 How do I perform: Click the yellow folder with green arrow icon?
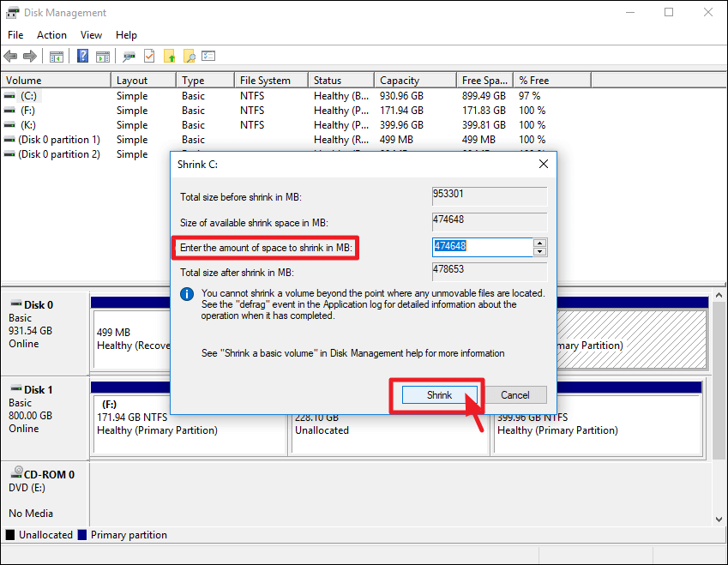click(170, 57)
